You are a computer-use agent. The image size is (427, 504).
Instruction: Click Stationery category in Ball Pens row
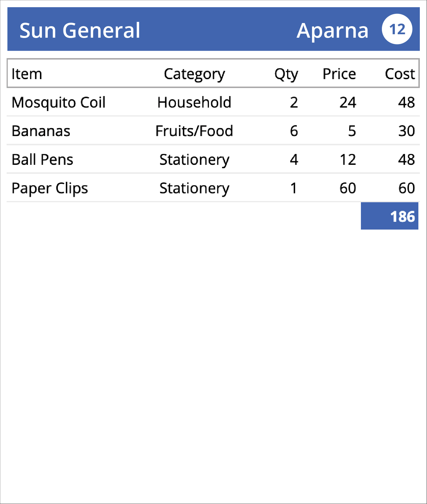[x=194, y=160]
